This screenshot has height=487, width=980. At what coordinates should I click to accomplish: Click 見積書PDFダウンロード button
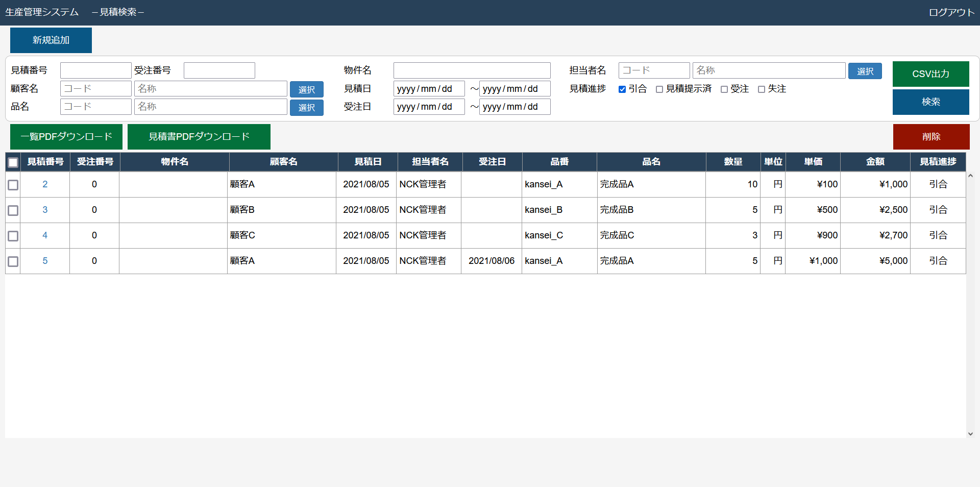199,137
